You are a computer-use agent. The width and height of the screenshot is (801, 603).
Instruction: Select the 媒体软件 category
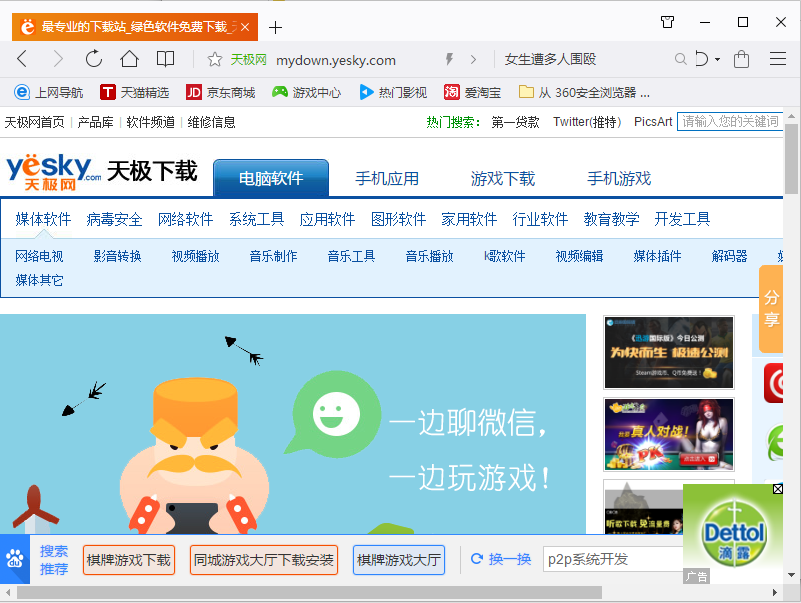point(43,219)
